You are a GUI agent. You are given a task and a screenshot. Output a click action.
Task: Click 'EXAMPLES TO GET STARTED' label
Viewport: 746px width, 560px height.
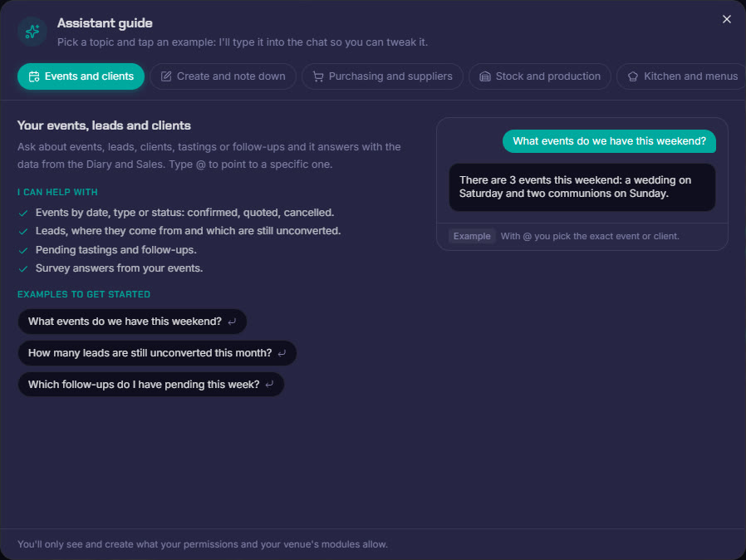84,294
